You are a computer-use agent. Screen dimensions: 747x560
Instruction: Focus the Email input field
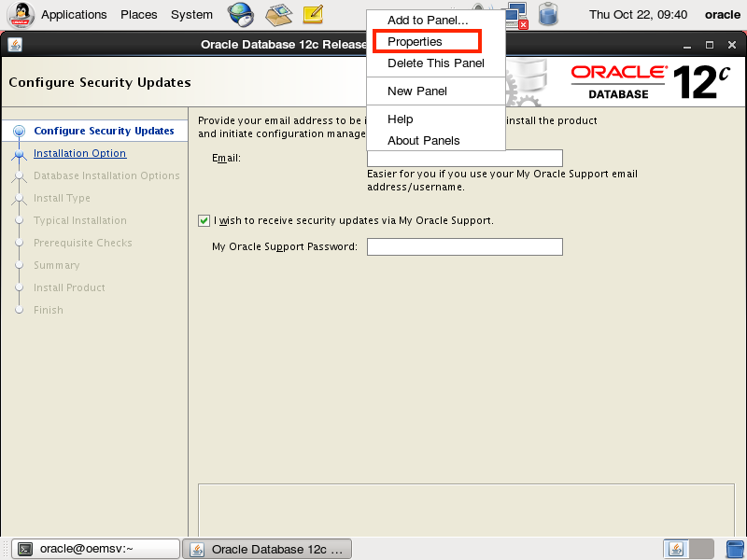click(x=464, y=158)
